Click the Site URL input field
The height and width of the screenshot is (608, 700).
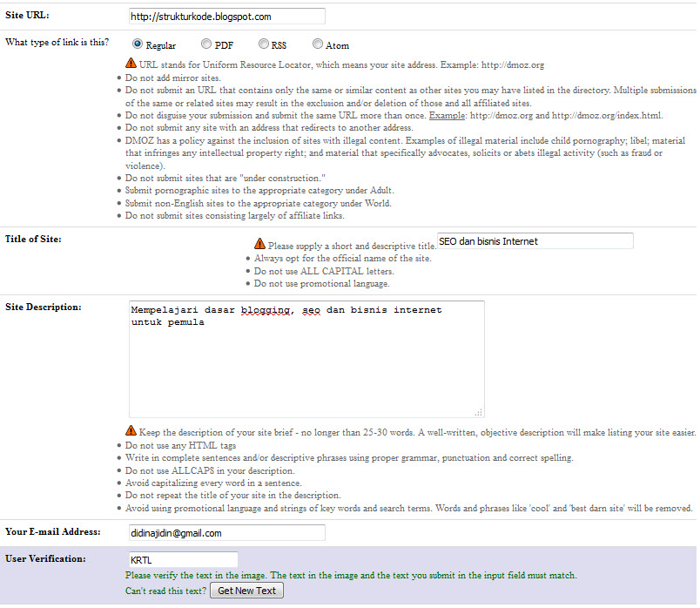click(226, 17)
